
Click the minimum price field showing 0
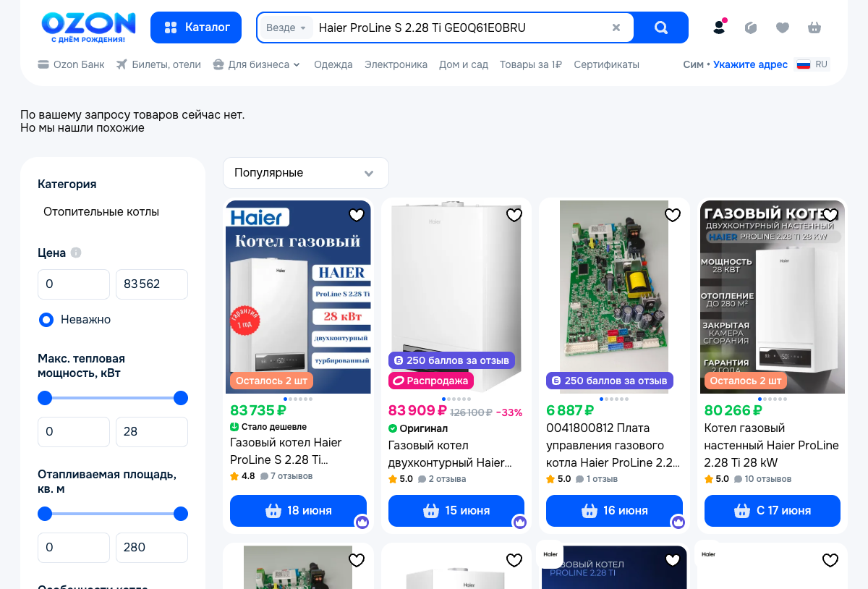click(x=74, y=284)
